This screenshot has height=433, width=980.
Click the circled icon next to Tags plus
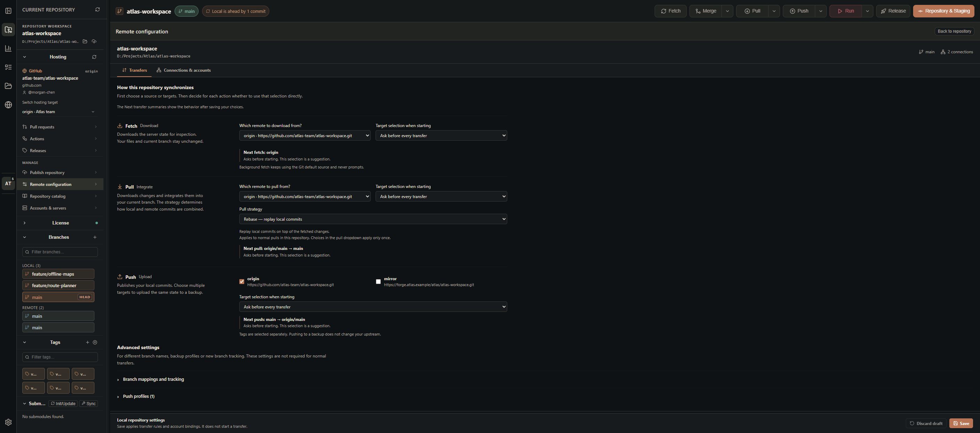(x=95, y=343)
